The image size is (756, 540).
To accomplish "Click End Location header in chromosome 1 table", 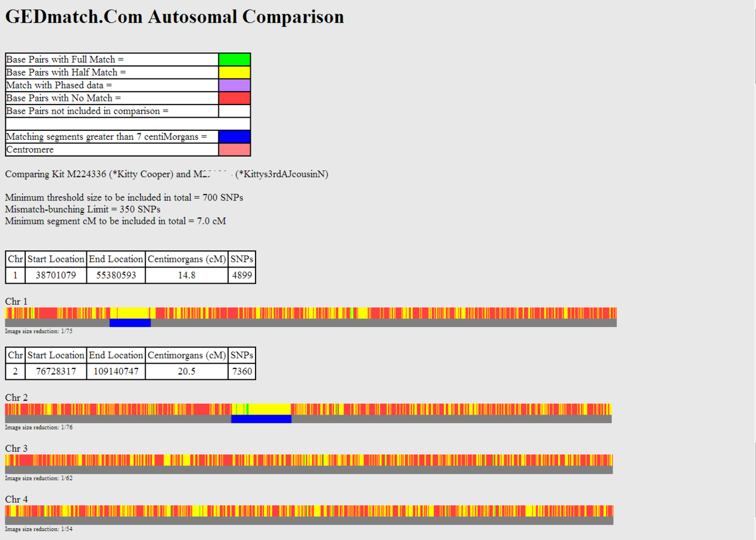I will pos(116,259).
